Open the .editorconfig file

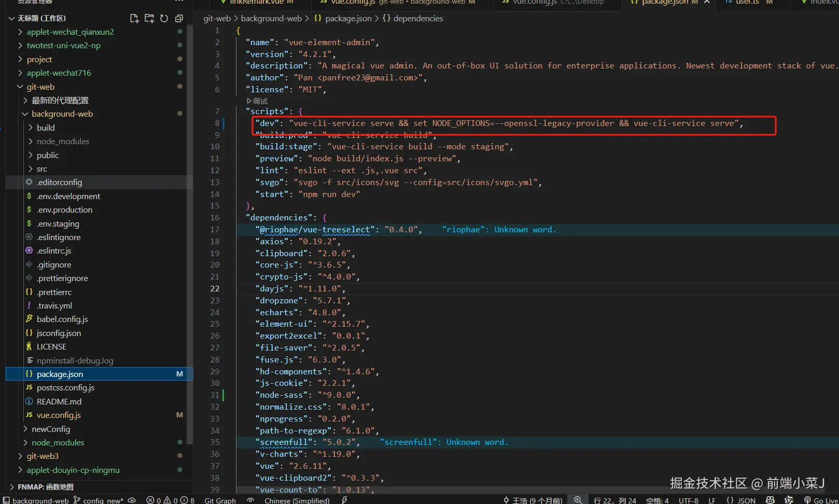pyautogui.click(x=59, y=183)
